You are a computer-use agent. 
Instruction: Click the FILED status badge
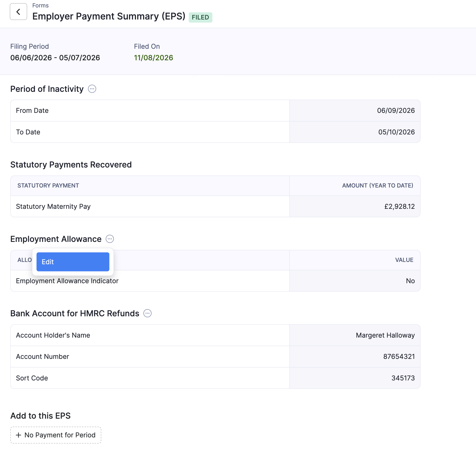(201, 17)
